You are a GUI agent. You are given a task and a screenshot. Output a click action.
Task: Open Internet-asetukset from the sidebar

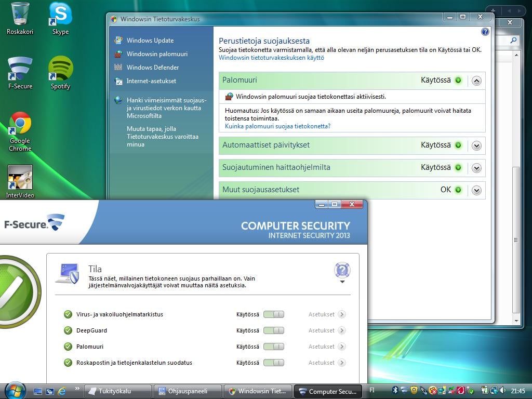coord(151,81)
